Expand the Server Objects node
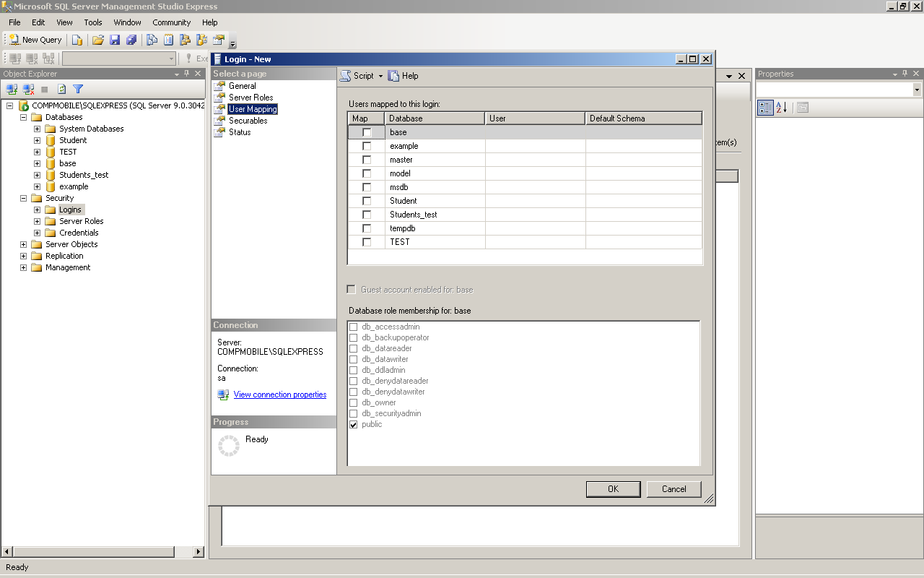Screen dimensions: 924x578 23,244
